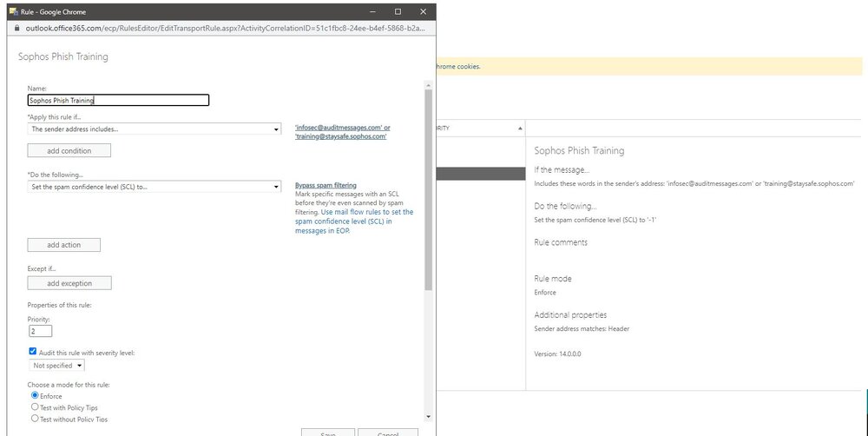Viewport: 868px width, 436px height.
Task: Select 'Test without Policy Tips' radio button
Action: pyautogui.click(x=35, y=419)
